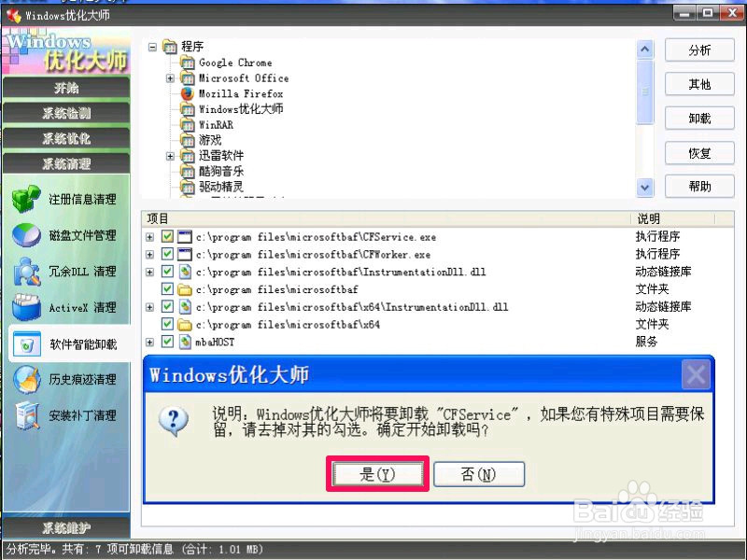
Task: Expand the CFWorker.exe item row
Action: click(x=149, y=254)
